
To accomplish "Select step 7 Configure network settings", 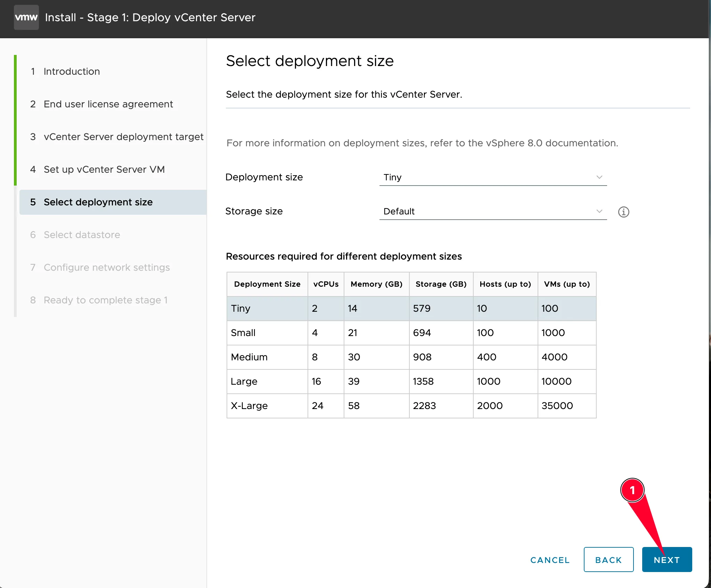I will 100,267.
